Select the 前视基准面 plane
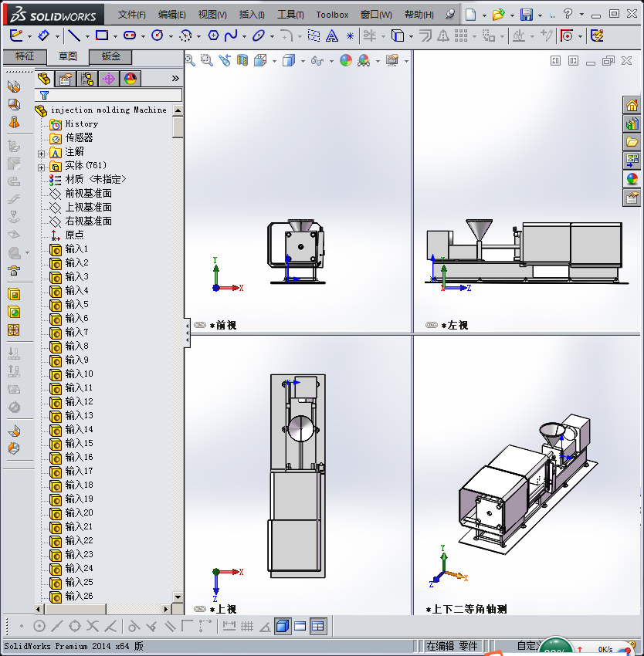The width and height of the screenshot is (644, 656). click(88, 193)
